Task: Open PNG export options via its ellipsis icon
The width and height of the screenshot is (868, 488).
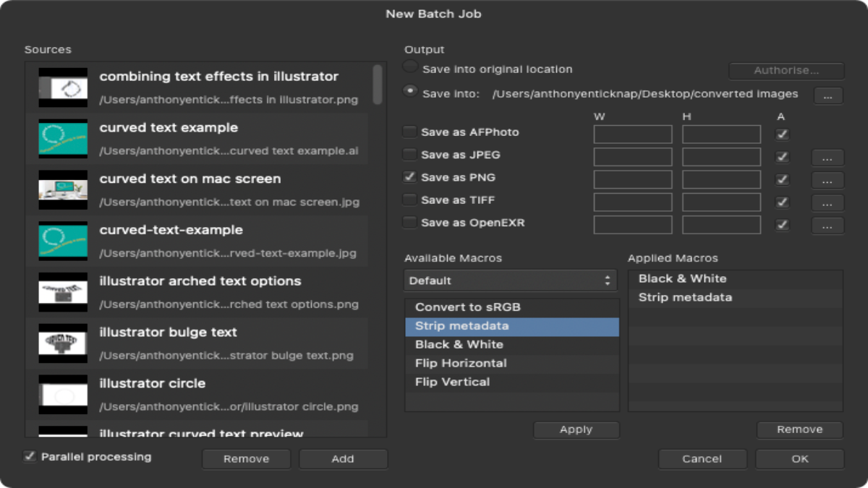Action: (x=827, y=179)
